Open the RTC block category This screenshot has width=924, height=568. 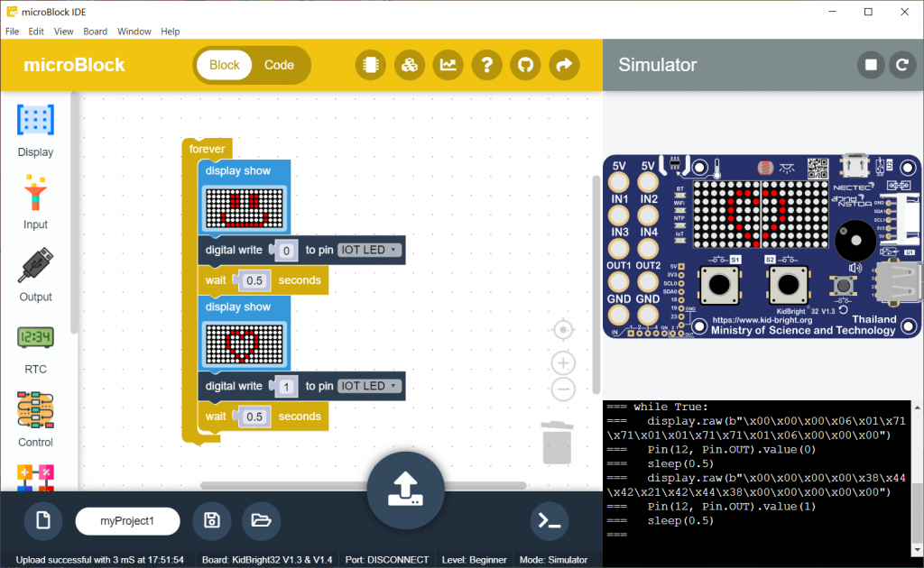pos(35,350)
